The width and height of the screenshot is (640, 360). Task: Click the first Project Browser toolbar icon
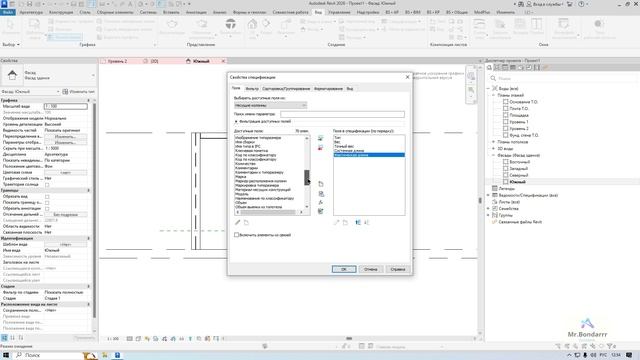(489, 67)
